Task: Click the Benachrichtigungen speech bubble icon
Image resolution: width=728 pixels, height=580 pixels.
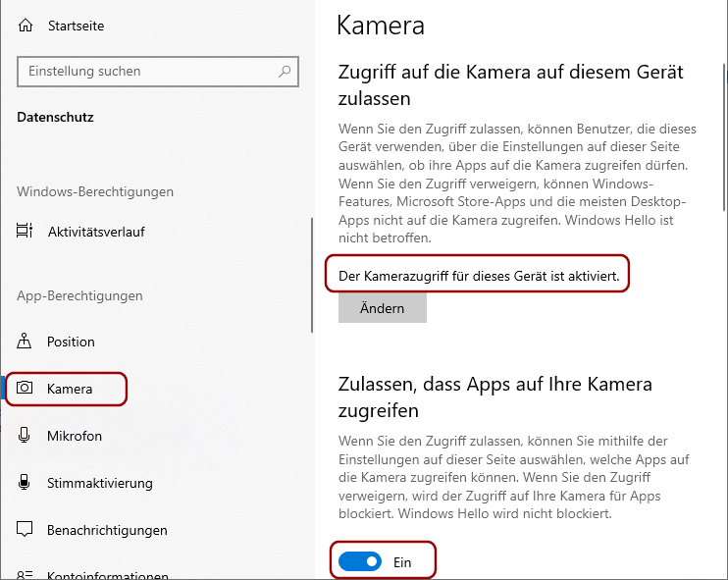Action: point(25,529)
